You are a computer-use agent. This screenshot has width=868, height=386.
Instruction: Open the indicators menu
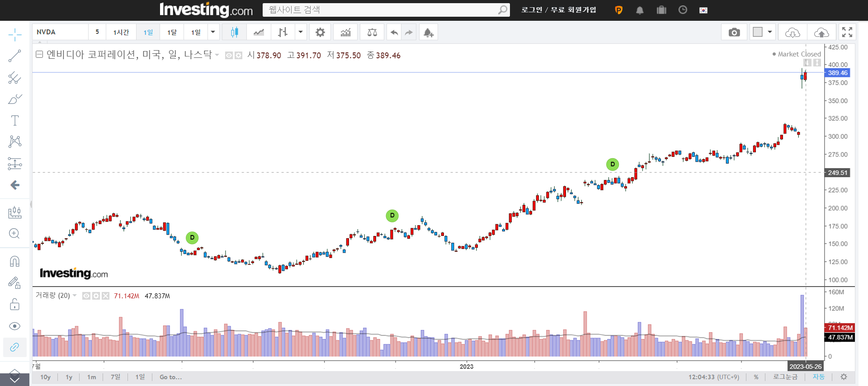click(x=345, y=32)
